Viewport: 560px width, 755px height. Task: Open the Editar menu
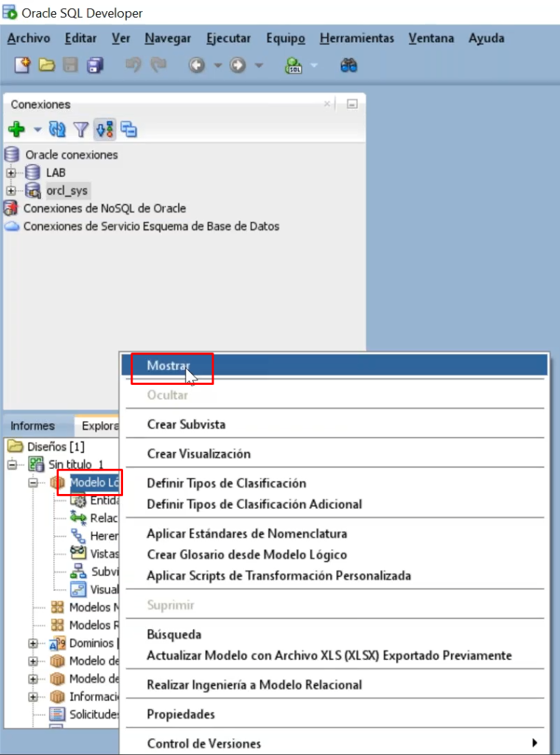click(x=81, y=38)
